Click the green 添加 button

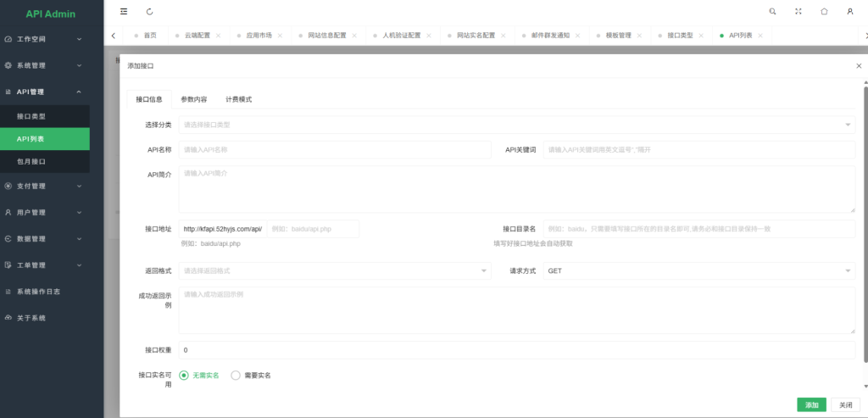[x=811, y=404]
